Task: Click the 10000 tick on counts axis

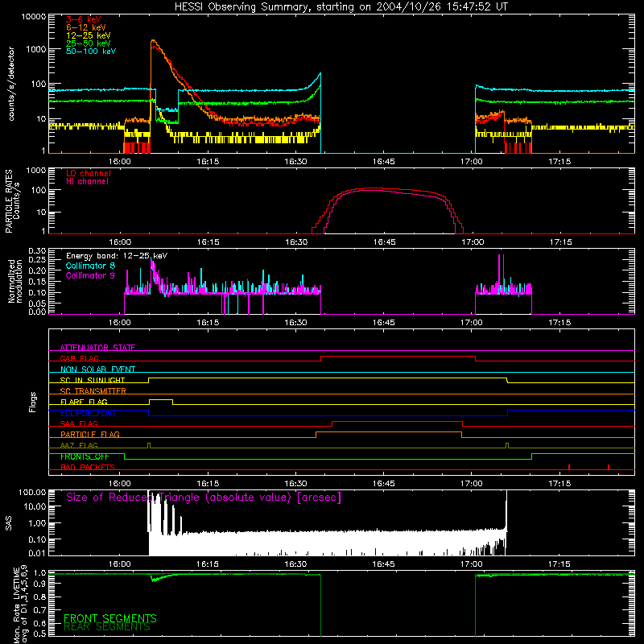Action: (x=34, y=17)
